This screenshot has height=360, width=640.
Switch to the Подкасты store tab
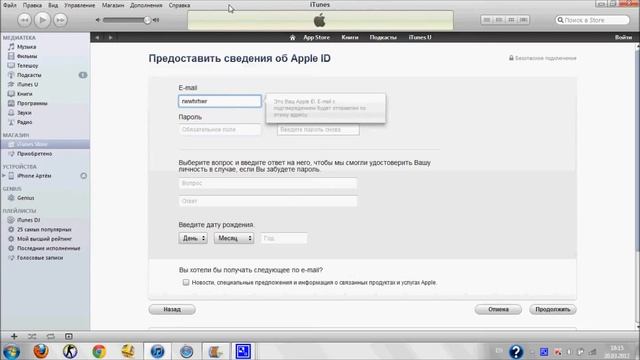point(383,37)
